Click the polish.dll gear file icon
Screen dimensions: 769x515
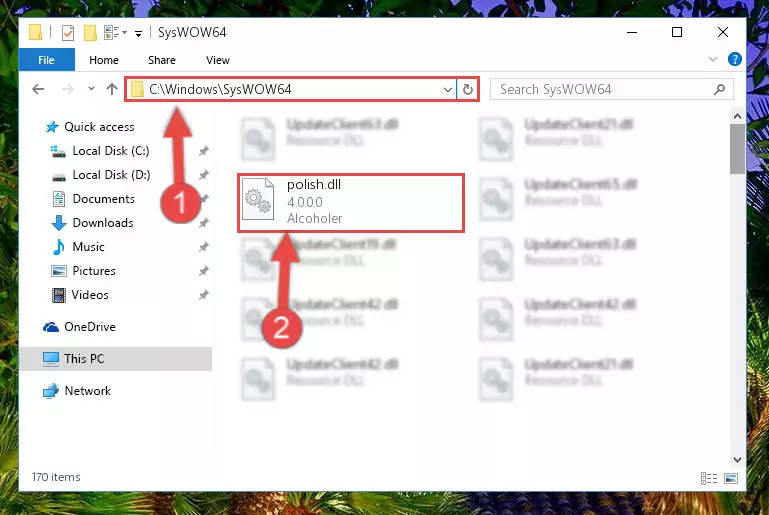[x=258, y=199]
